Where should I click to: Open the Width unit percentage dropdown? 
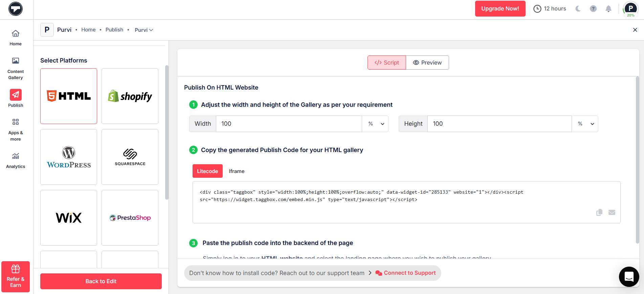pos(375,124)
